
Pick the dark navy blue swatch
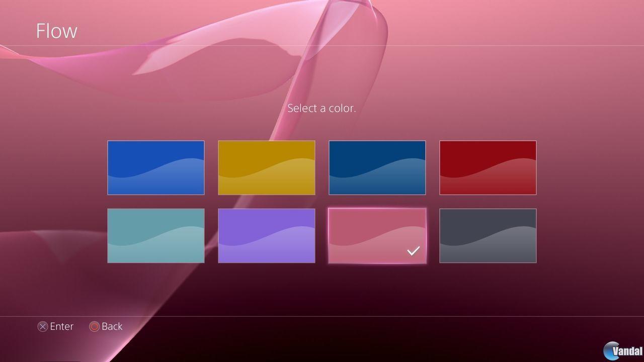tap(377, 167)
